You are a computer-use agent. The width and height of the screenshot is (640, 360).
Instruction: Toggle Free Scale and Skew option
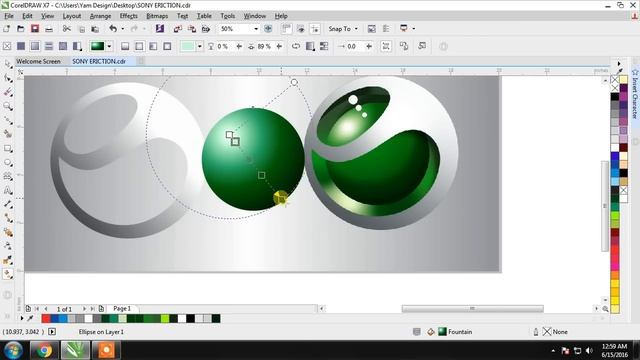point(386,47)
